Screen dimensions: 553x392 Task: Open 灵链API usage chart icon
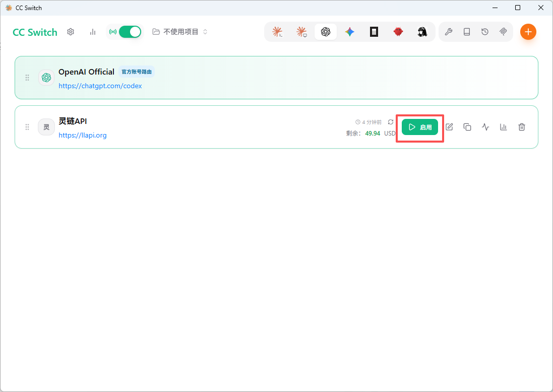click(x=503, y=127)
